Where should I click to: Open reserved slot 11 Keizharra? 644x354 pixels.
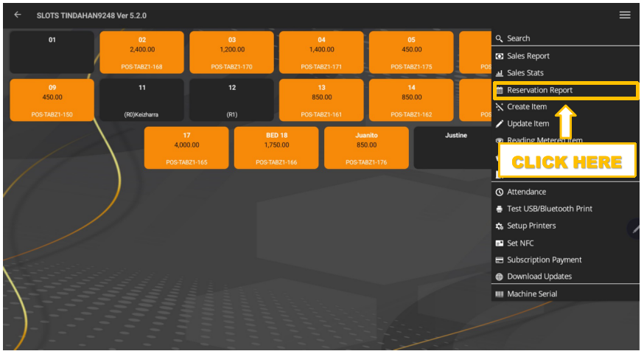click(x=141, y=100)
